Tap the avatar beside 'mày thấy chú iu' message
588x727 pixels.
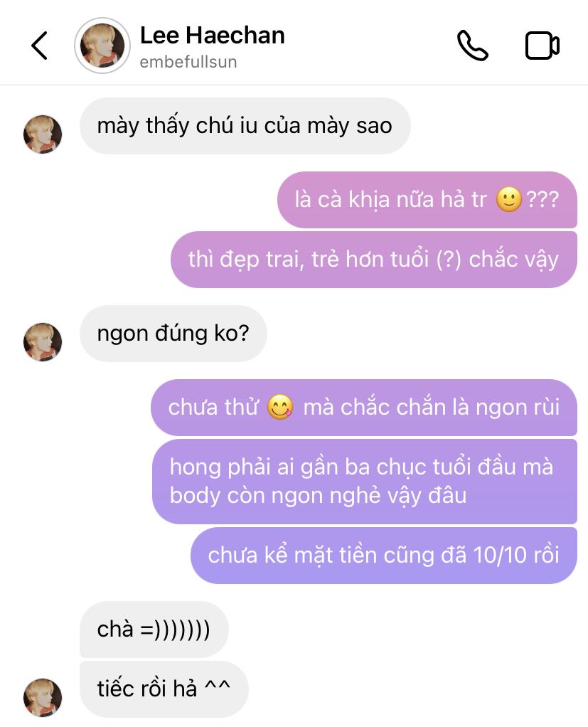pyautogui.click(x=43, y=134)
